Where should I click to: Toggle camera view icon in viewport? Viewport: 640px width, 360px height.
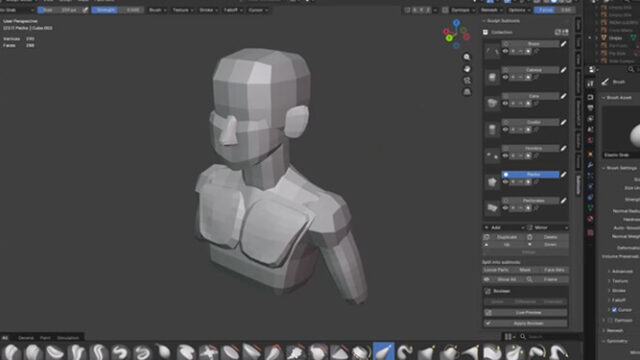(x=467, y=80)
